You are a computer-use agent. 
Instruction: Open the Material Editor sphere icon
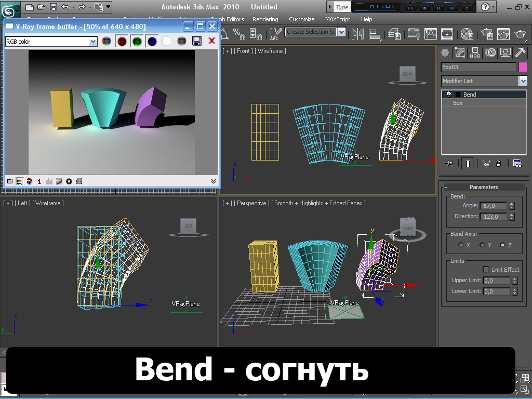click(467, 34)
